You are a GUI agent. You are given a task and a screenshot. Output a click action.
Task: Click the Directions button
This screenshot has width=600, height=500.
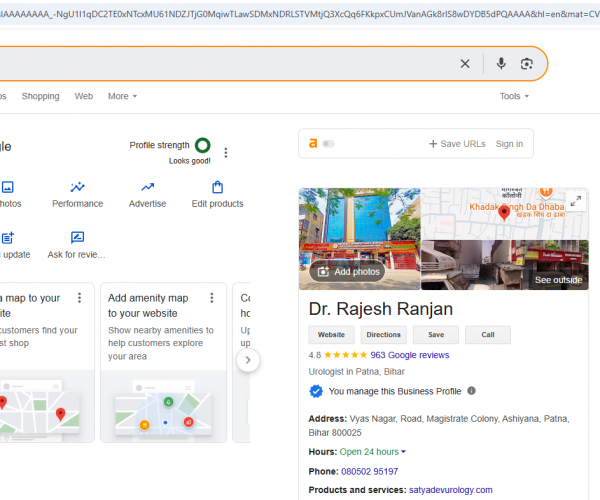point(383,335)
